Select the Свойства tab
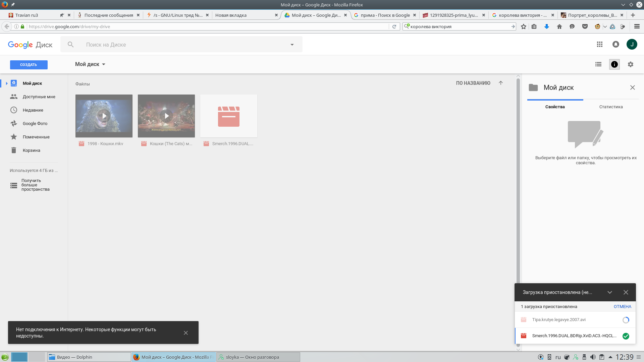 pos(555,107)
